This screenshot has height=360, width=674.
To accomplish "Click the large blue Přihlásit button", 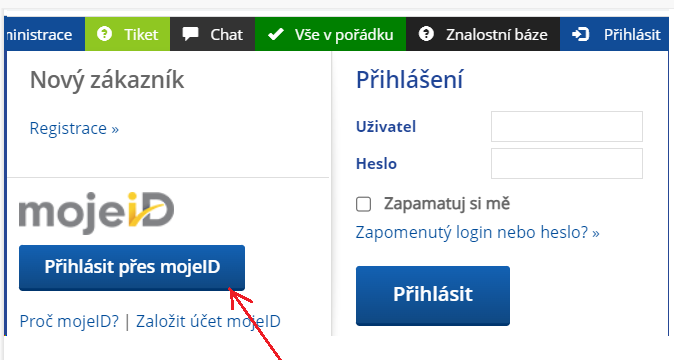I will [433, 296].
